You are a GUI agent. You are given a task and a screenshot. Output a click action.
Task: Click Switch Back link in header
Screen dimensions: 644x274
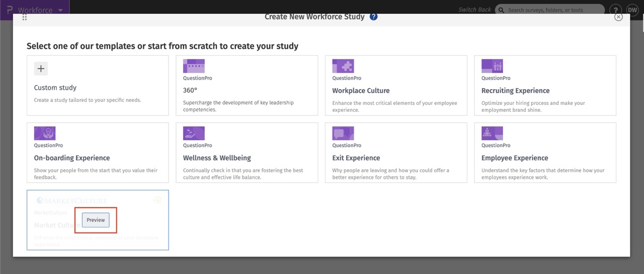click(474, 10)
